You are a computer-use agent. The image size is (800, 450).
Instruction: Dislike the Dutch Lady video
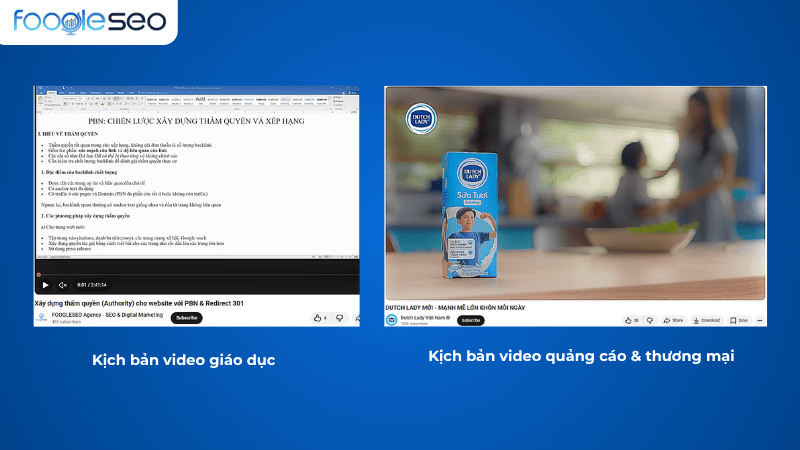(x=650, y=320)
